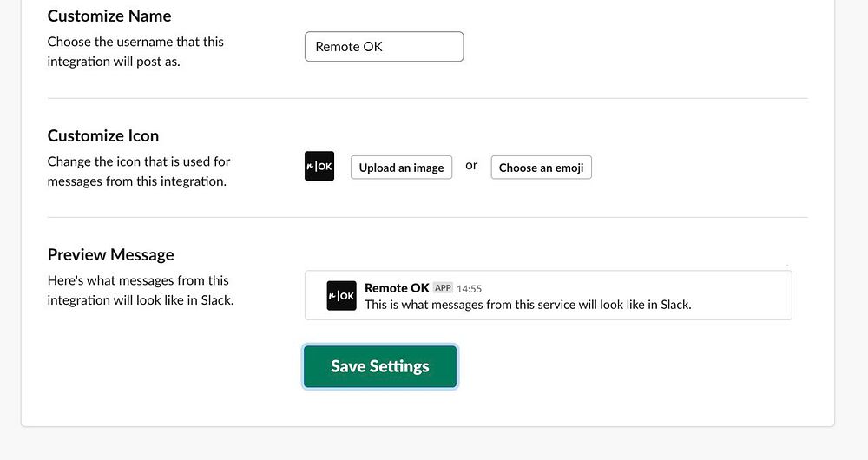Click the divider line above Preview Message section
Screen dimensions: 868x460
(x=427, y=217)
